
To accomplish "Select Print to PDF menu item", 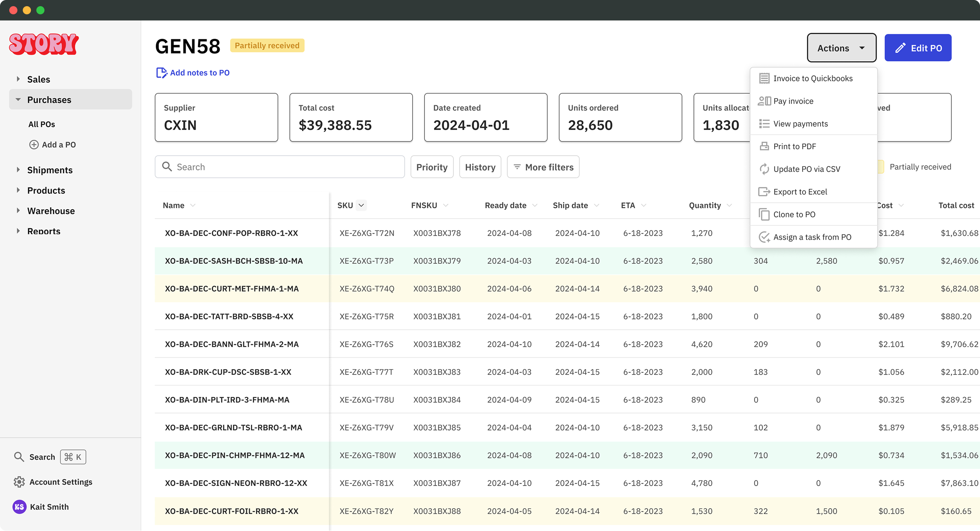I will tap(813, 146).
